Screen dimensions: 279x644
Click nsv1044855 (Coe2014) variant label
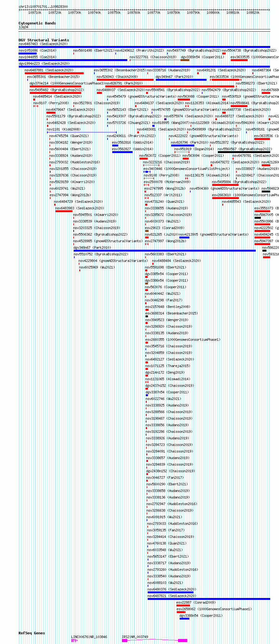(37, 57)
